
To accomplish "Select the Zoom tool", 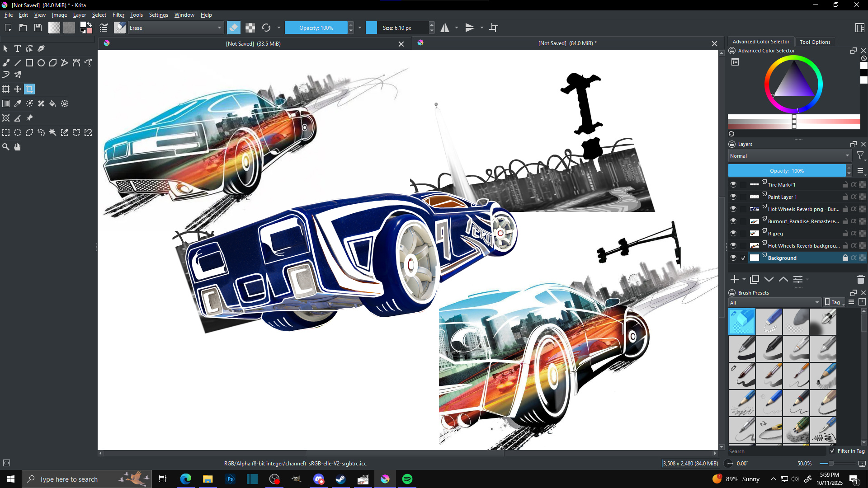I will pyautogui.click(x=6, y=147).
